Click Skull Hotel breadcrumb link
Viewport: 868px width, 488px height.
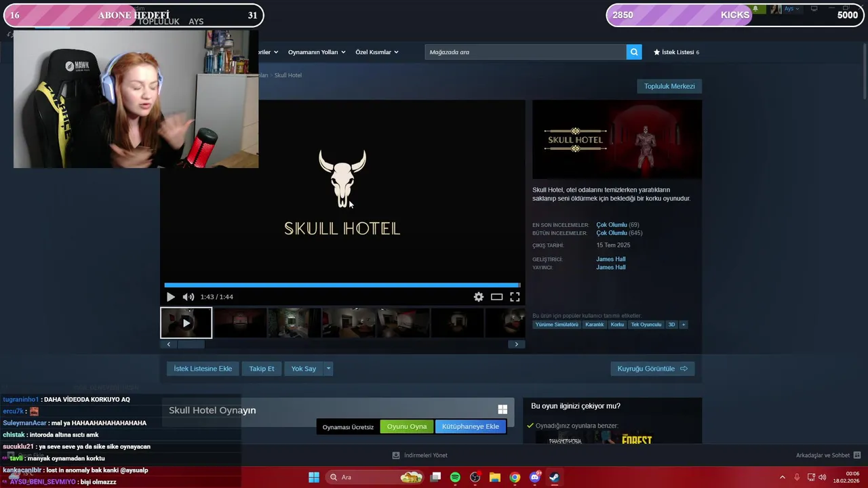[288, 75]
